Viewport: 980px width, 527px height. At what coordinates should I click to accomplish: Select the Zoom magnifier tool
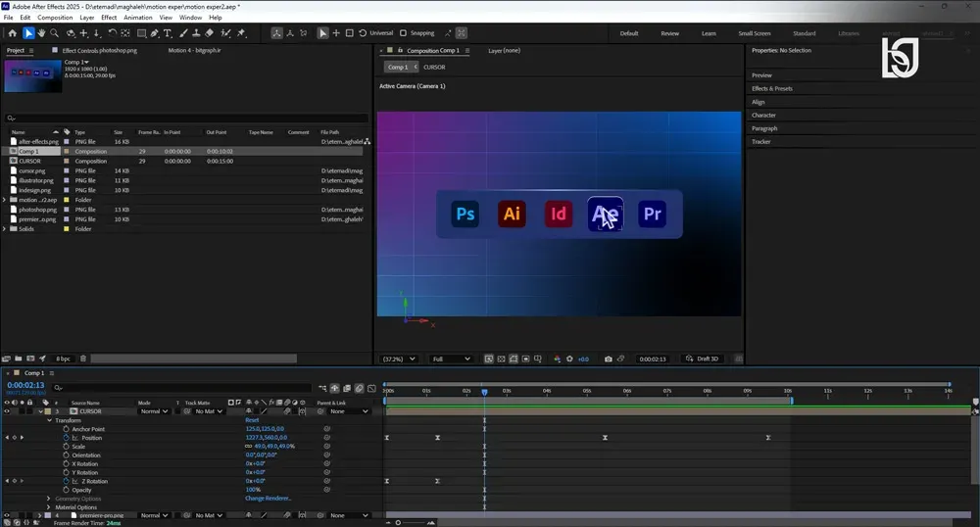[x=54, y=33]
